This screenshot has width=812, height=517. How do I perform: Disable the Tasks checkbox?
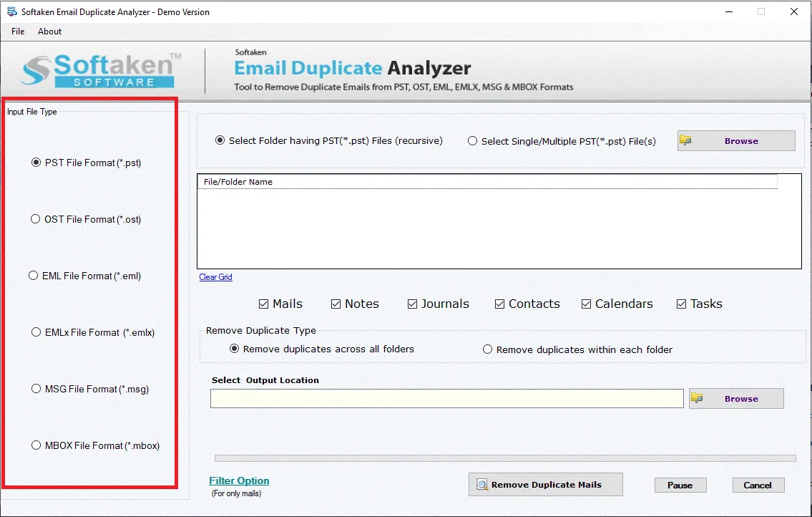click(682, 304)
